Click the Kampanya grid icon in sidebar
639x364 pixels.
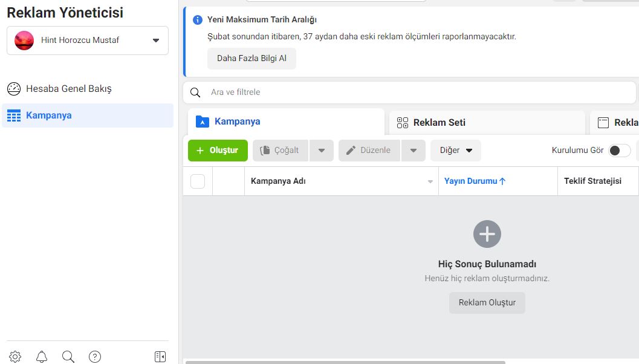(x=14, y=115)
